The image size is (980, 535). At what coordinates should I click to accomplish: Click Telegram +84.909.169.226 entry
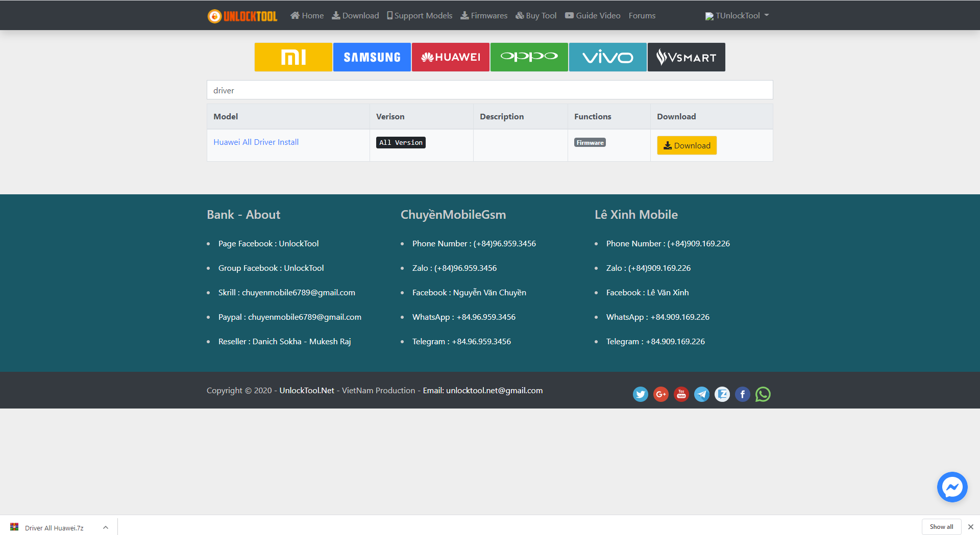(655, 342)
